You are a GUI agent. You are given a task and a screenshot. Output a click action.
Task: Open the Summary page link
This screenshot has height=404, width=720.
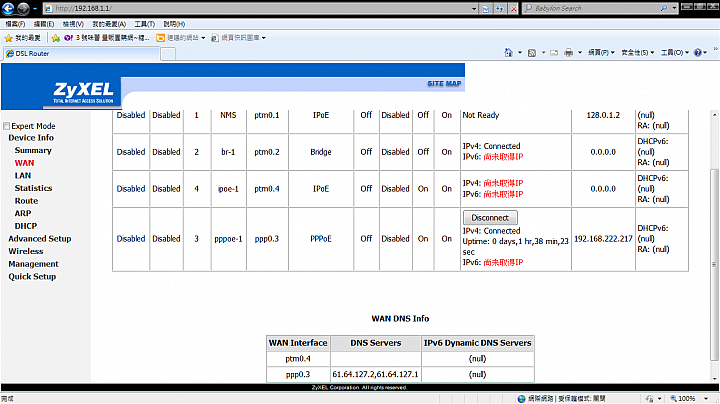tap(33, 150)
